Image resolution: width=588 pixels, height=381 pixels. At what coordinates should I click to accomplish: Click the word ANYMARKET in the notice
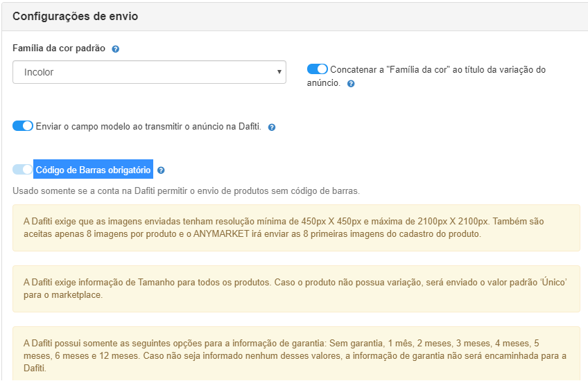point(221,233)
